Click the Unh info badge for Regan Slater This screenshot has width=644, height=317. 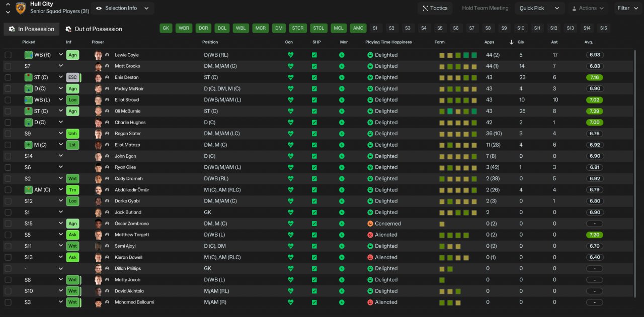click(73, 134)
